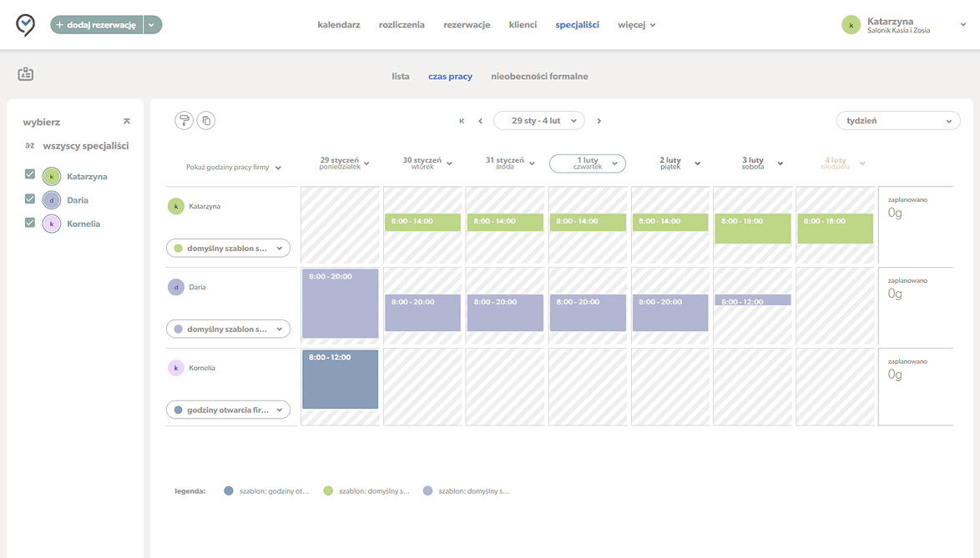
Task: Jump to first week arrow icon
Action: click(462, 121)
